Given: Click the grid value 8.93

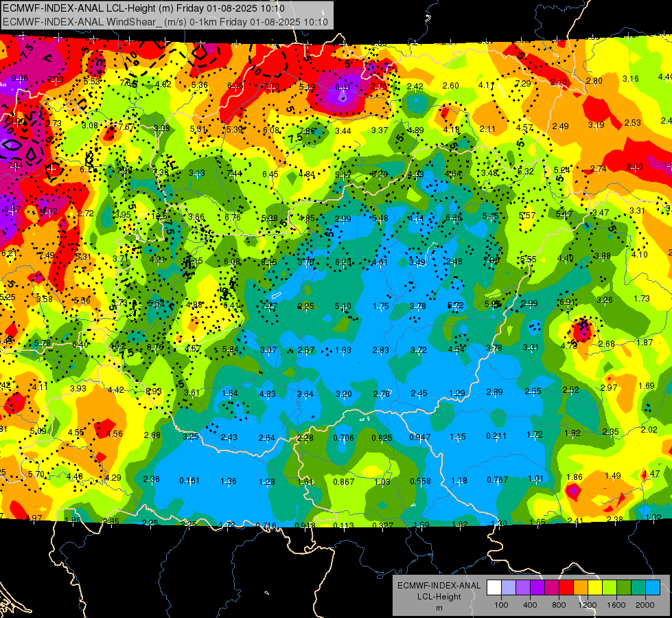Looking at the screenshot, I should click(154, 391).
